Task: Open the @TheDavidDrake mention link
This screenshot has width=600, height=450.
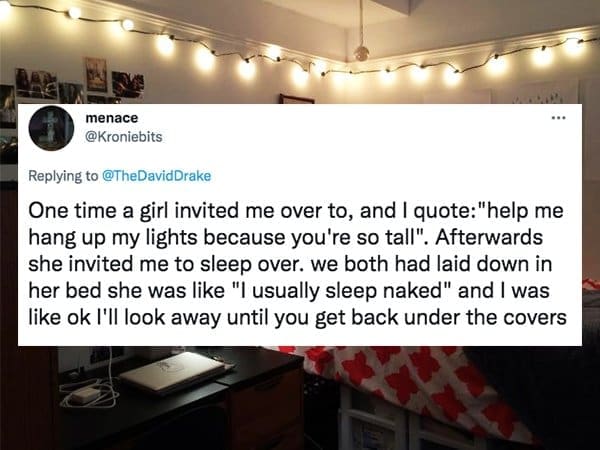Action: 157,176
